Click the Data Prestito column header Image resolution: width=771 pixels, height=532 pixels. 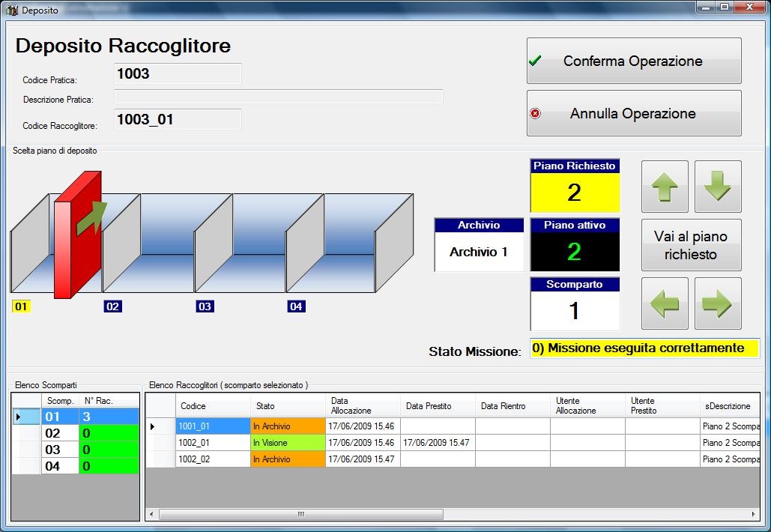click(x=438, y=405)
